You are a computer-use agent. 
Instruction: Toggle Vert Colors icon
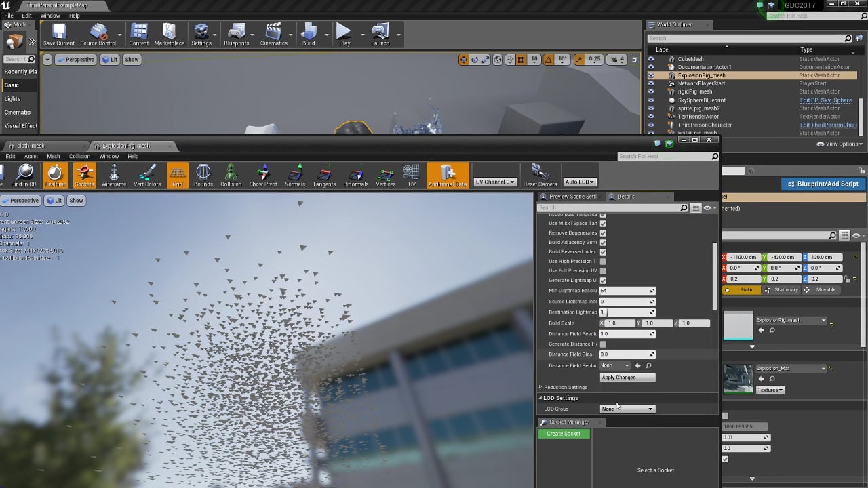click(147, 176)
